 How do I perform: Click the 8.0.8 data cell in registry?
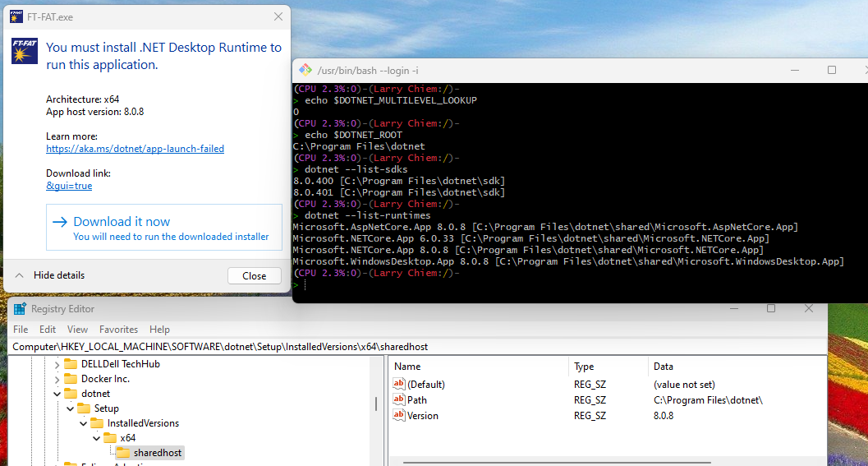tap(664, 415)
